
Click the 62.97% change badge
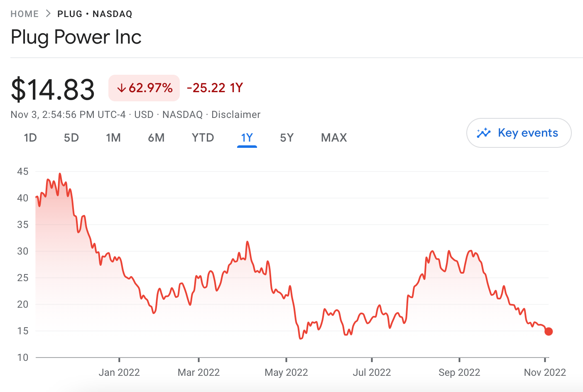coord(144,88)
